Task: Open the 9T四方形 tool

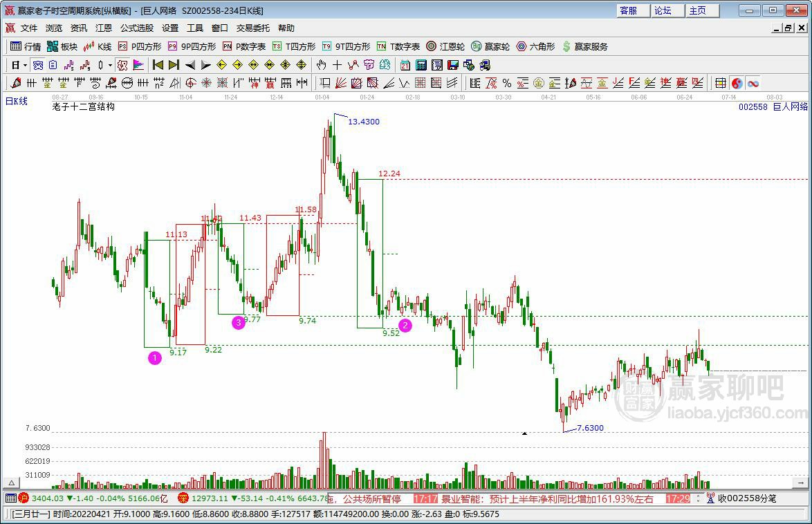Action: tap(346, 46)
